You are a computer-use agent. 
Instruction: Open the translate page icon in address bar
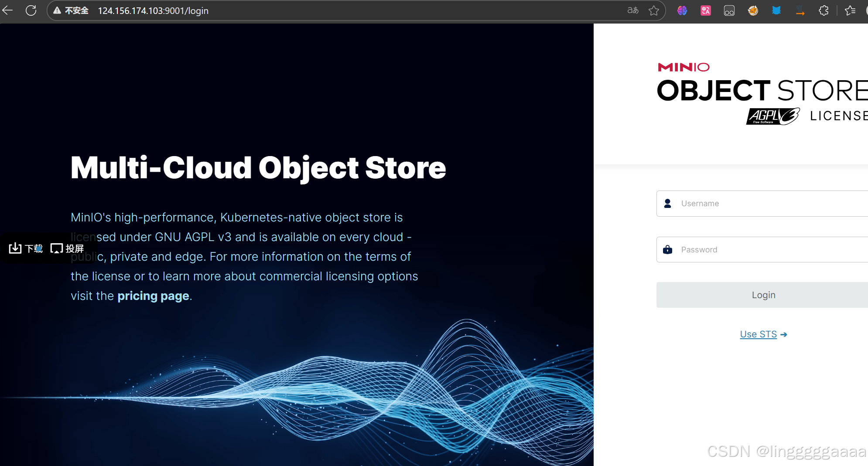click(633, 10)
